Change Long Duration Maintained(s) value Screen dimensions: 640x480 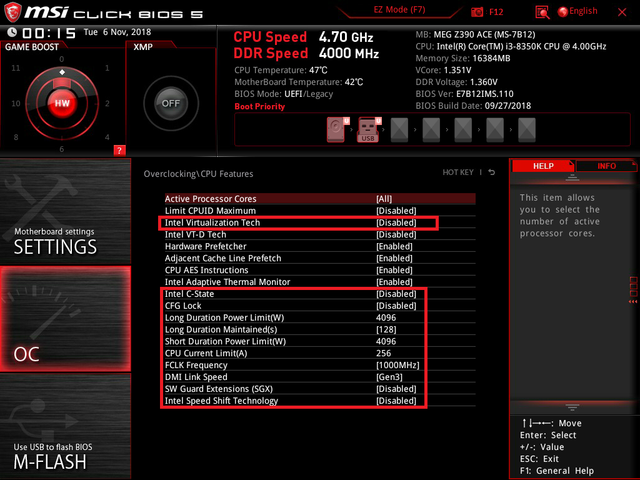tap(320, 329)
